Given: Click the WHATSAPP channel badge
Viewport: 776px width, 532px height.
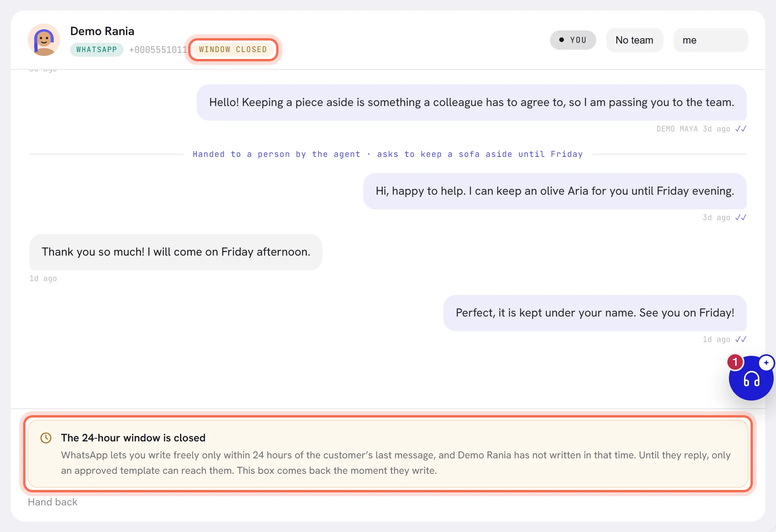Looking at the screenshot, I should point(96,50).
